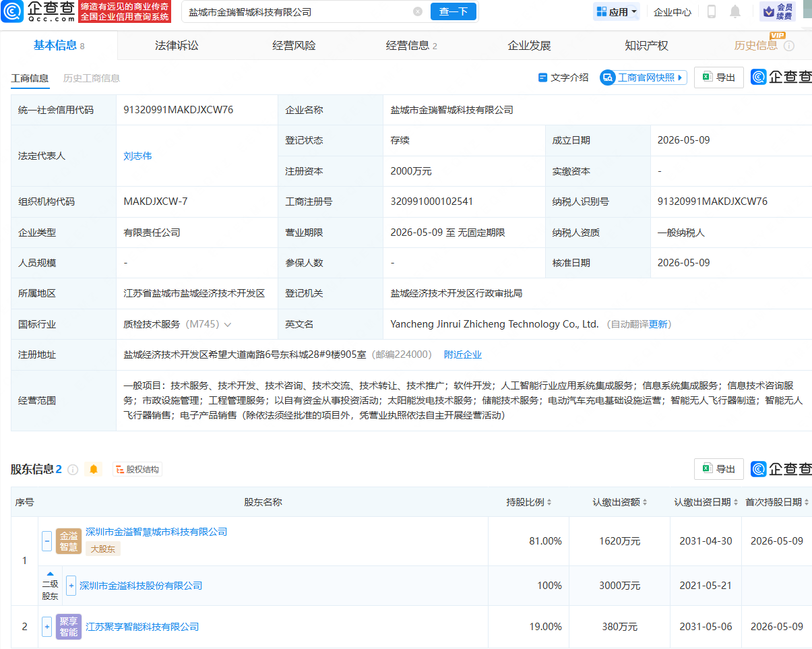Switch to 法律诉讼 tab
The height and width of the screenshot is (649, 812).
[x=177, y=46]
